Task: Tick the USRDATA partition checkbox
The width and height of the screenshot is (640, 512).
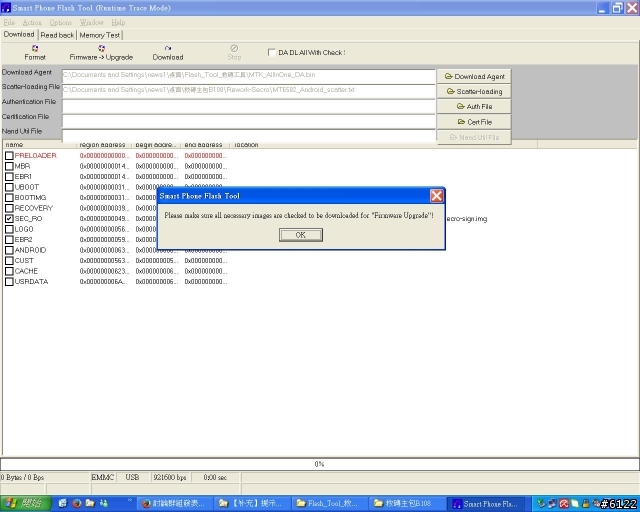Action: tap(9, 282)
